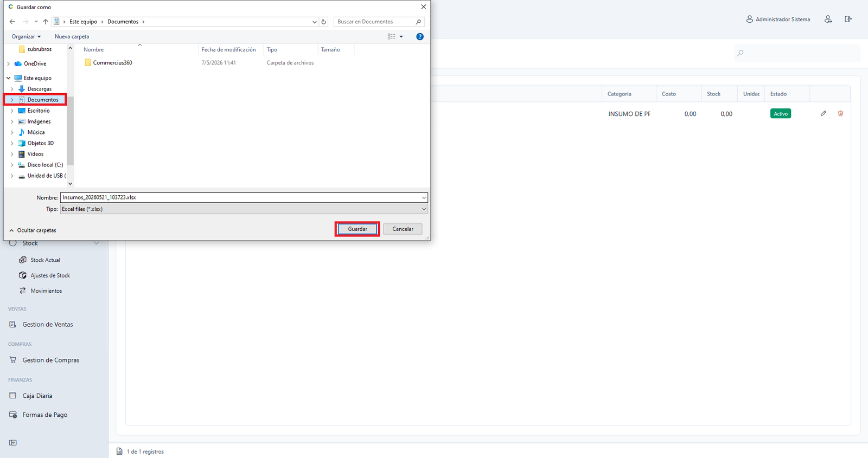Collapse the Este equipo tree node
Image resolution: width=868 pixels, height=458 pixels.
8,78
